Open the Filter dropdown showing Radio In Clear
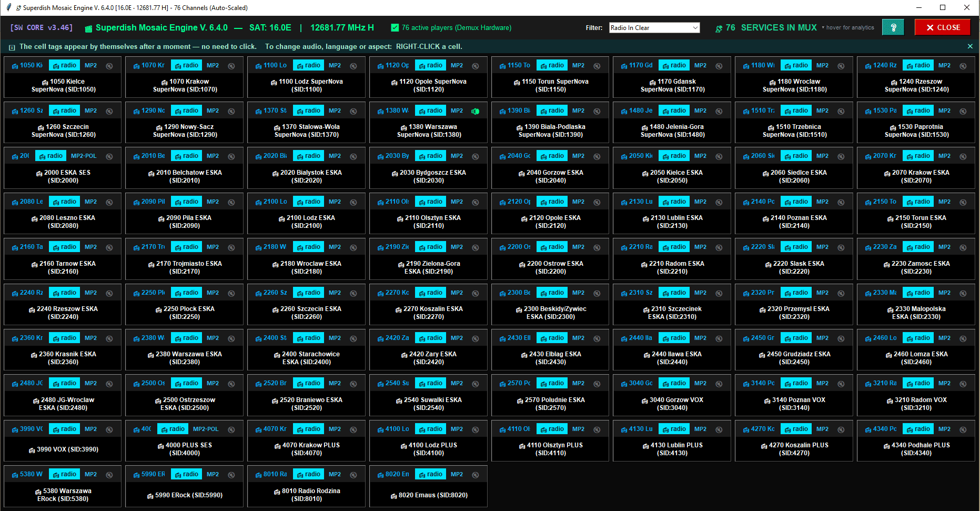The image size is (980, 511). (654, 27)
